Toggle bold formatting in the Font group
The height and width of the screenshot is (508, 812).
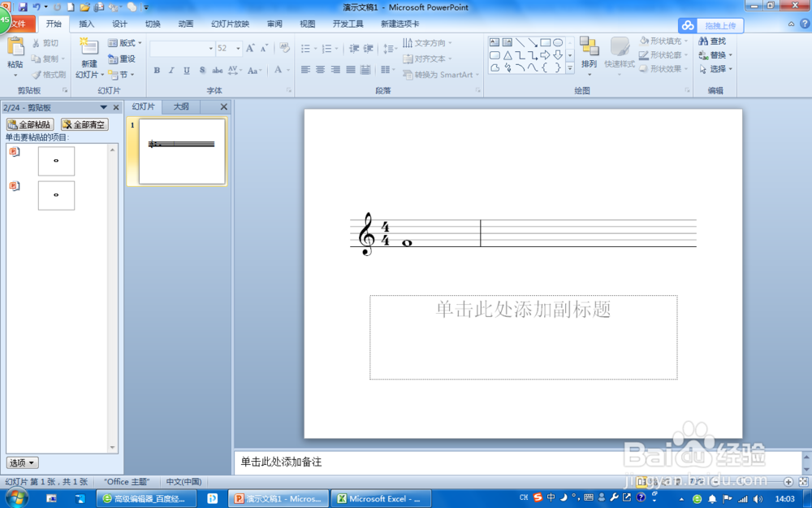pos(157,70)
